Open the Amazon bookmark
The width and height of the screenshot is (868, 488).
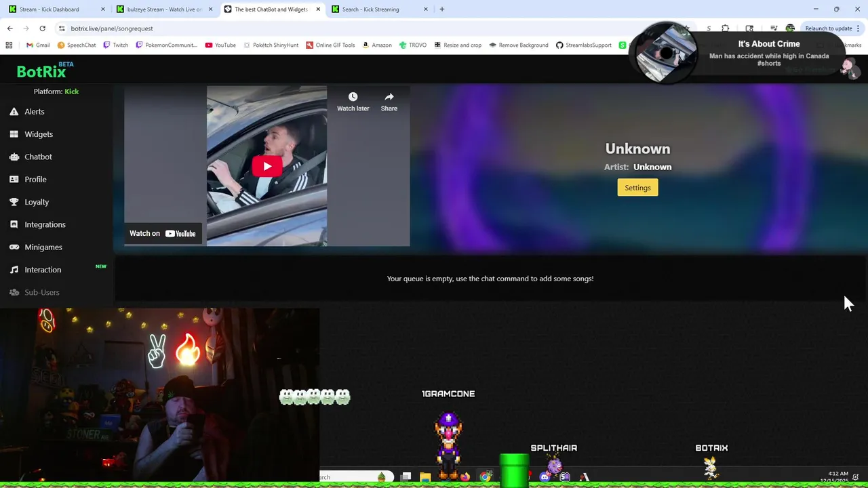coord(377,45)
